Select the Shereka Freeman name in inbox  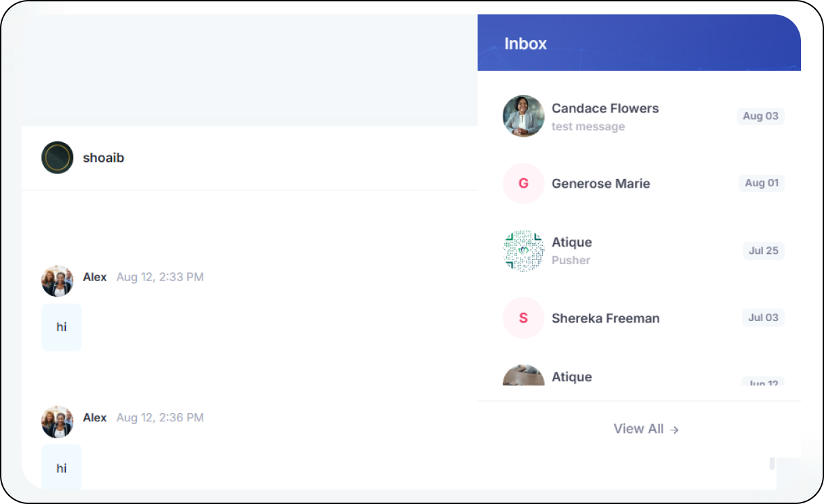click(x=605, y=318)
